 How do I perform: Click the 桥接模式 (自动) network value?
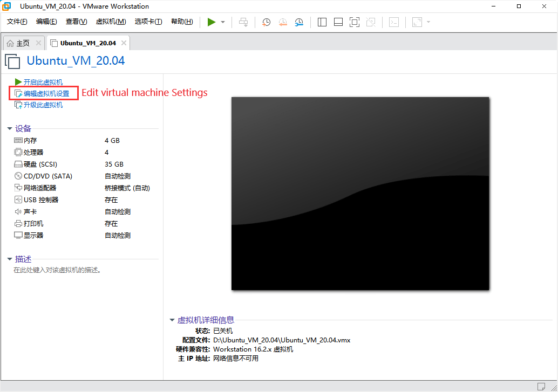[127, 188]
